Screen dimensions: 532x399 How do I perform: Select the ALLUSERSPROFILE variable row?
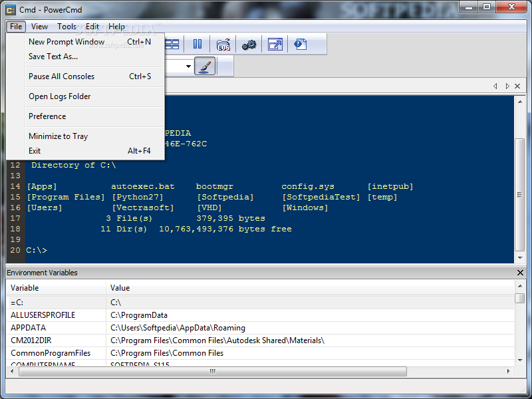click(x=260, y=315)
